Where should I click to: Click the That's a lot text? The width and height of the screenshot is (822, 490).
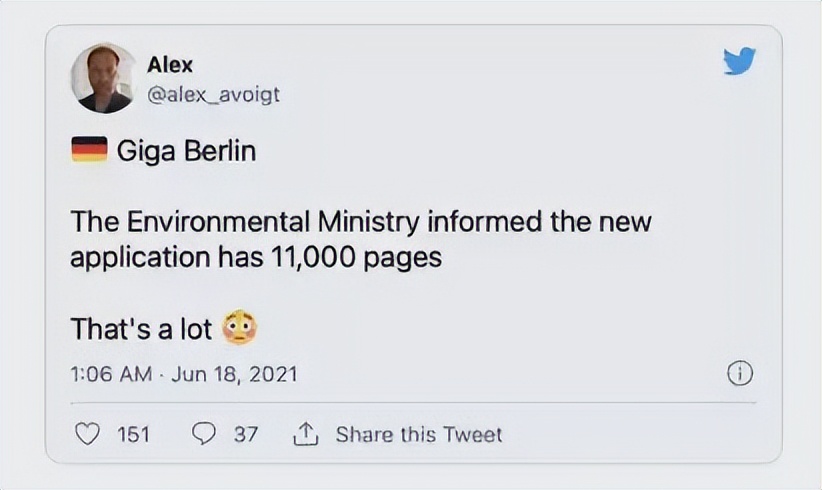(x=141, y=328)
